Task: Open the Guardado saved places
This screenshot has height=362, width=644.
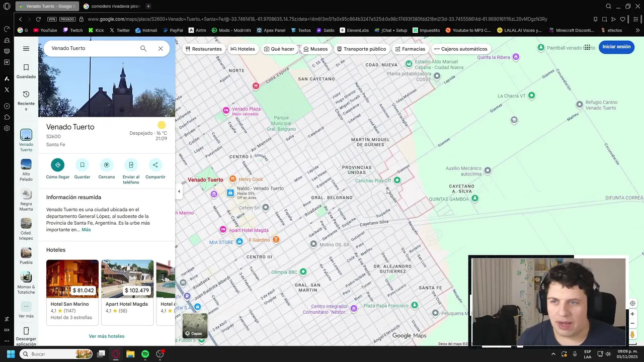Action: 26,71
